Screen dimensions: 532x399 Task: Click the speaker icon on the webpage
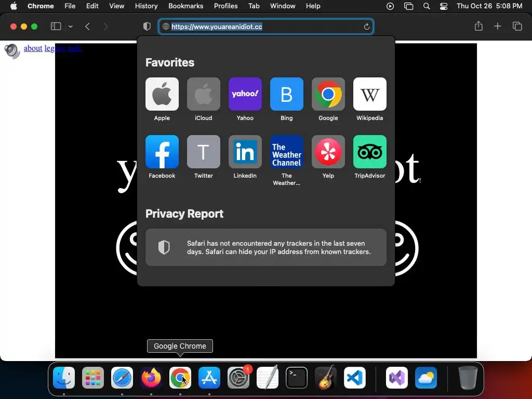(x=12, y=51)
